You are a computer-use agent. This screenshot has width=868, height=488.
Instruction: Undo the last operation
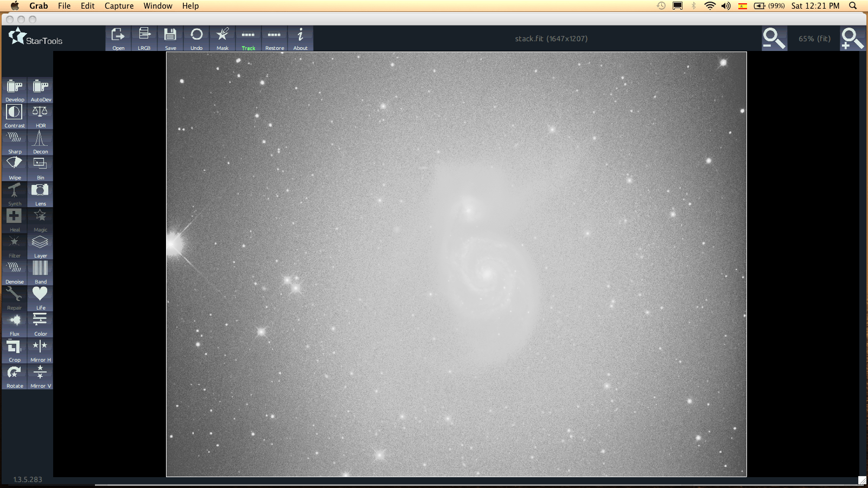coord(196,39)
